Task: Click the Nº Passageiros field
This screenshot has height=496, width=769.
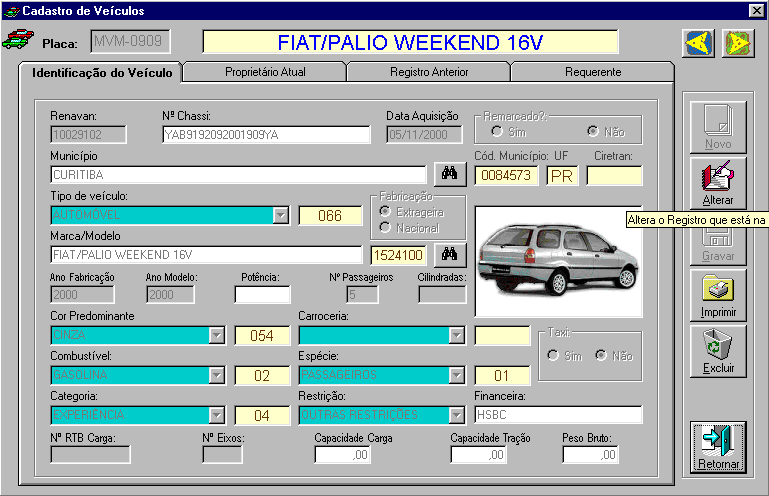Action: [x=362, y=295]
